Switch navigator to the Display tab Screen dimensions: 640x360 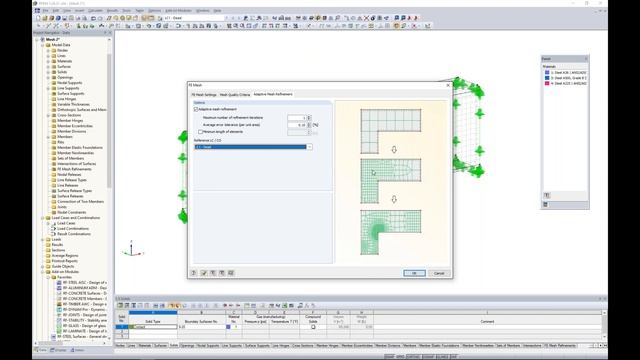click(58, 350)
